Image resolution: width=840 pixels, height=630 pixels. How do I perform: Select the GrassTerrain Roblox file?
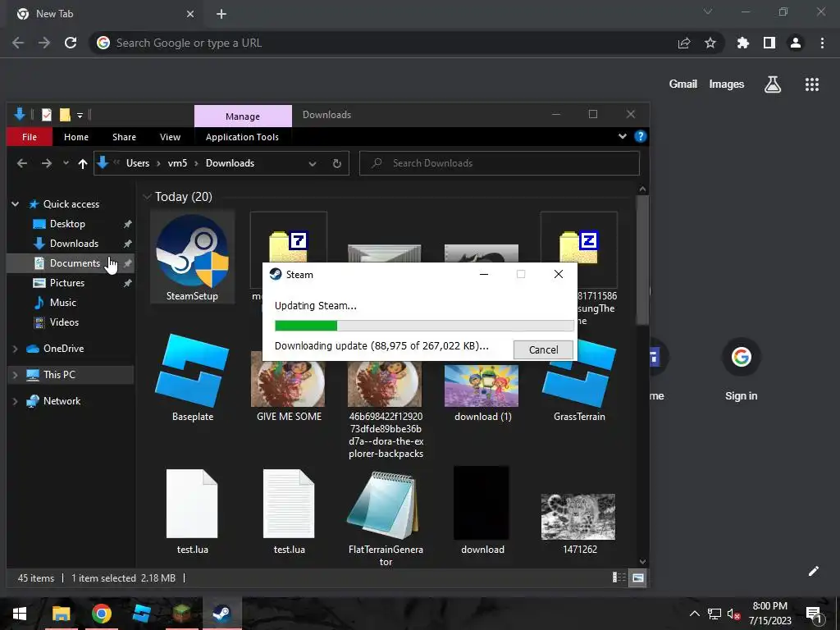pyautogui.click(x=578, y=381)
